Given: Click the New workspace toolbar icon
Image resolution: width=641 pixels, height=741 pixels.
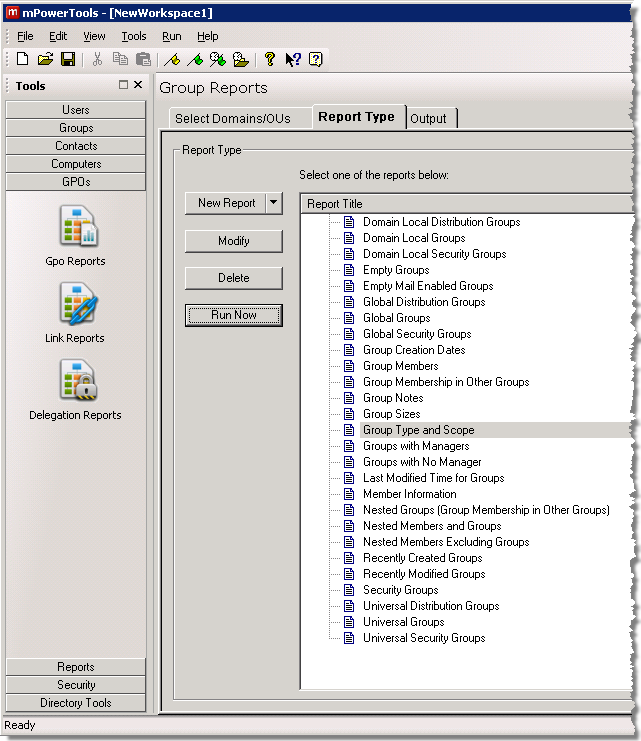Looking at the screenshot, I should [22, 59].
